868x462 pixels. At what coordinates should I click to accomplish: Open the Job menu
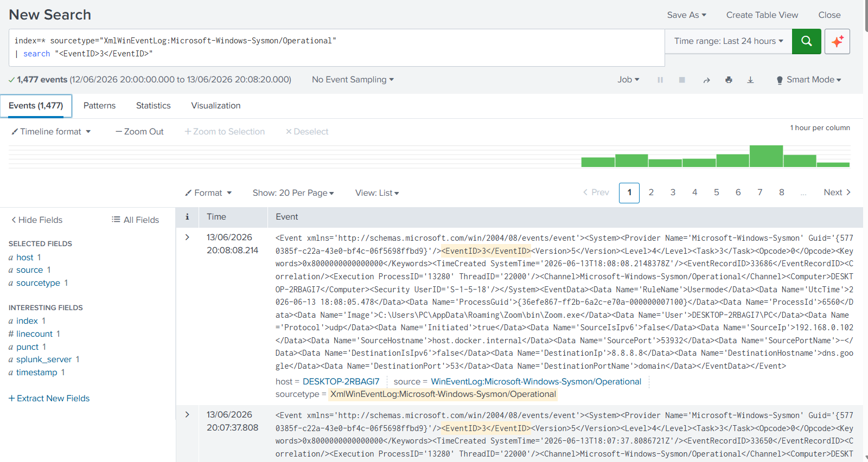(628, 80)
